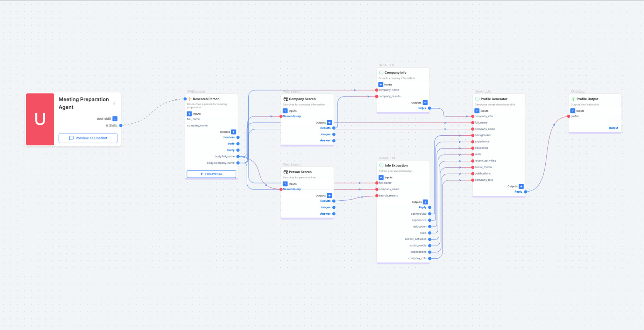Image resolution: width=644 pixels, height=330 pixels.
Task: Click the Skills output connector dot
Action: pyautogui.click(x=121, y=125)
